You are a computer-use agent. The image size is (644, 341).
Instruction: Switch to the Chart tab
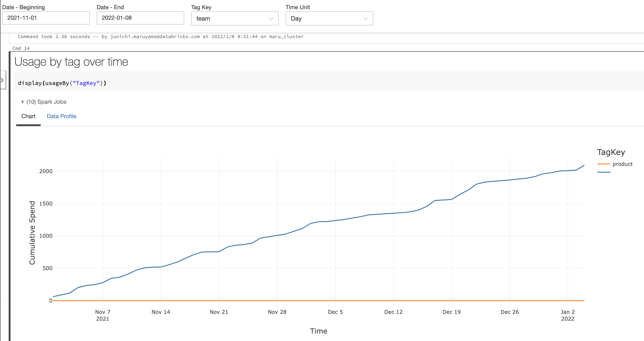28,116
